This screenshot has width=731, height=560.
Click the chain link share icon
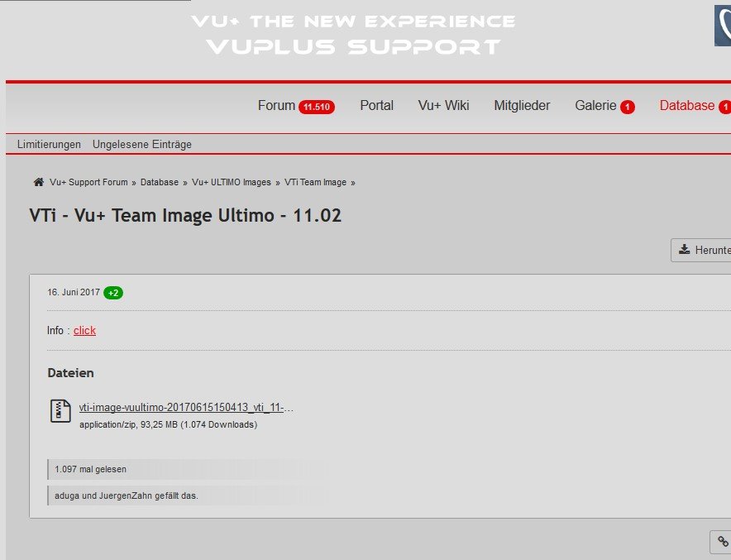(x=722, y=542)
